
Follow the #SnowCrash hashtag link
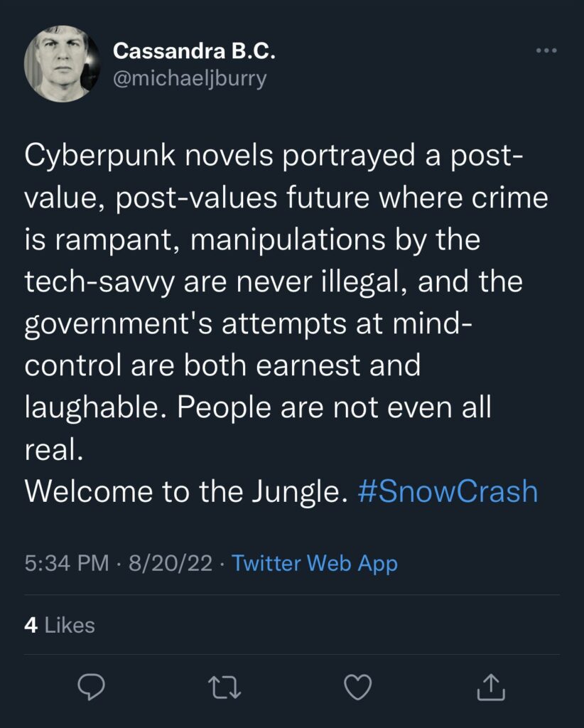(x=448, y=491)
